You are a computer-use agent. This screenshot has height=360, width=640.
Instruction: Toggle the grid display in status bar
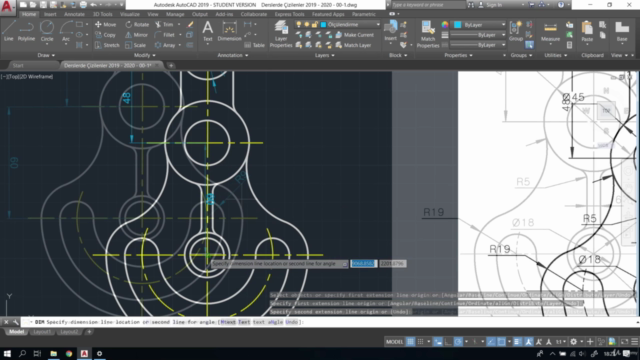[x=410, y=342]
